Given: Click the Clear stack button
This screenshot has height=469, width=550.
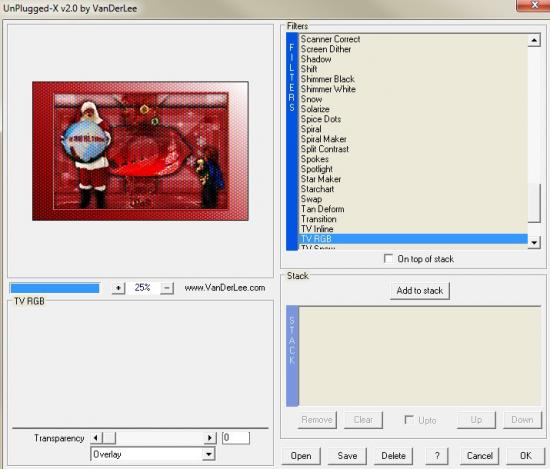Looking at the screenshot, I should pos(363,420).
